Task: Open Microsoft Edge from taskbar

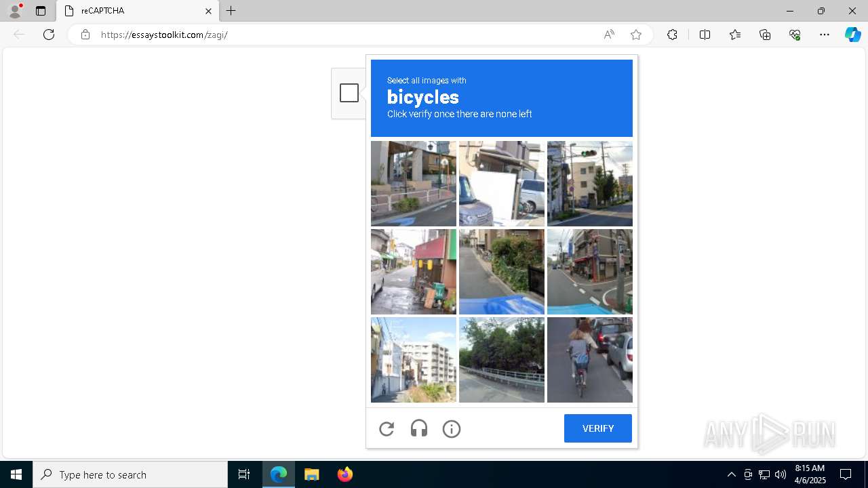Action: 279,474
